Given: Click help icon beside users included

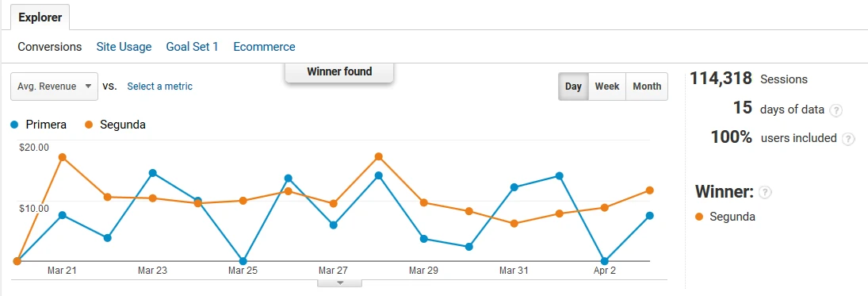Looking at the screenshot, I should coord(848,139).
